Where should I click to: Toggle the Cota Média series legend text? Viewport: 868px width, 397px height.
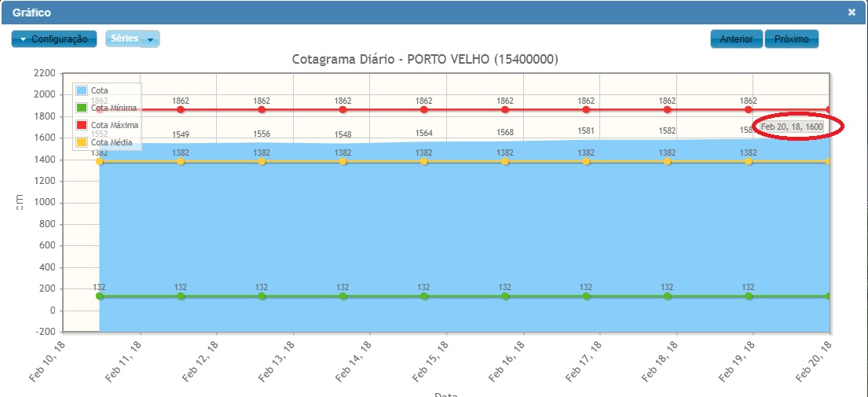(x=112, y=142)
